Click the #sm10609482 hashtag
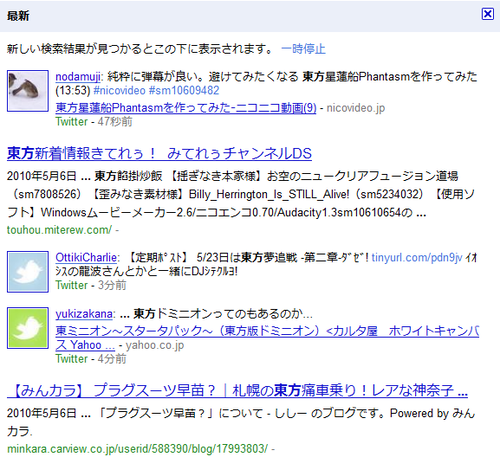The width and height of the screenshot is (500, 457). point(184,90)
